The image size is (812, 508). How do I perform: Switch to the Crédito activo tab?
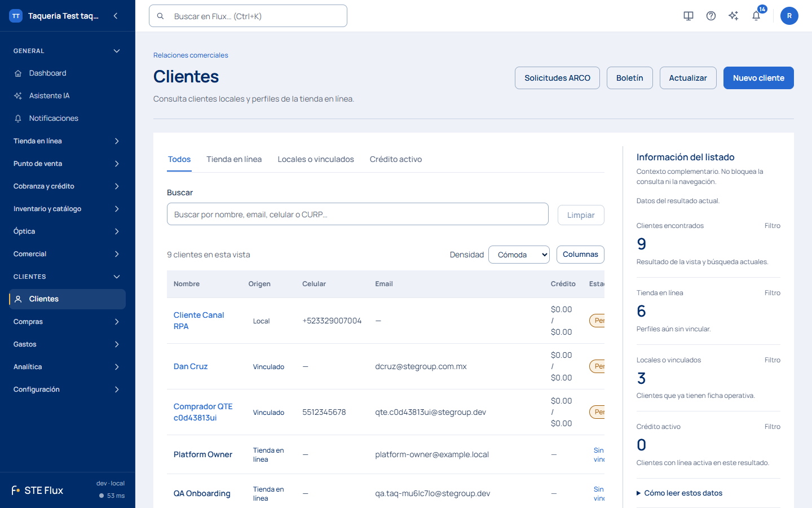click(x=396, y=159)
